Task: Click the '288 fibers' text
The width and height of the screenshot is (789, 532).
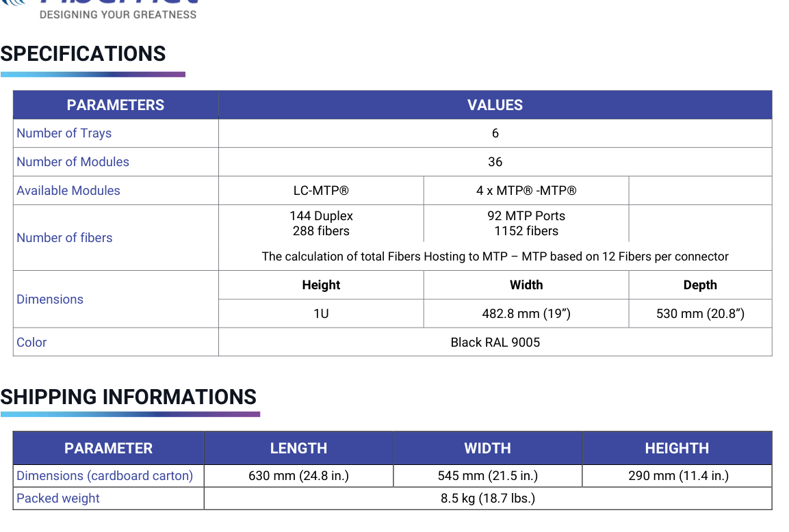Action: 321,231
